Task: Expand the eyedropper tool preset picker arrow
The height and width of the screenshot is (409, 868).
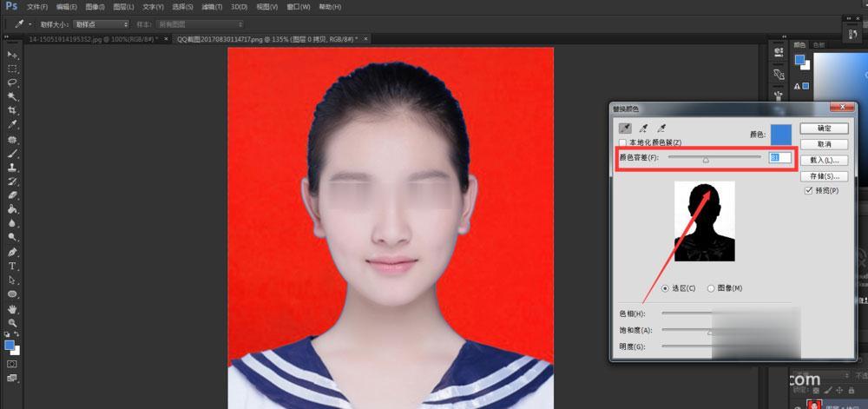Action: tap(30, 24)
